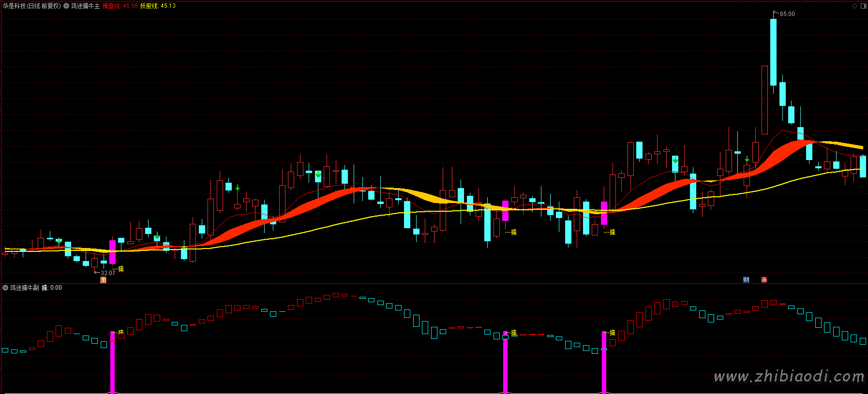The width and height of the screenshot is (868, 394).
Task: Click the 擒: 0.00 value label
Action: coord(52,288)
